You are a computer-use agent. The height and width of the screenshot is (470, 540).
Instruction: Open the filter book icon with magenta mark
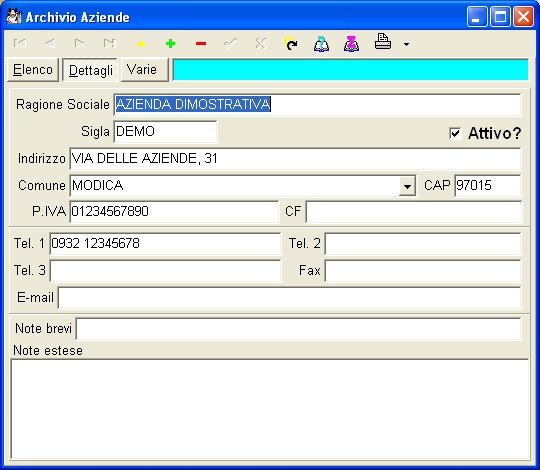coord(351,44)
